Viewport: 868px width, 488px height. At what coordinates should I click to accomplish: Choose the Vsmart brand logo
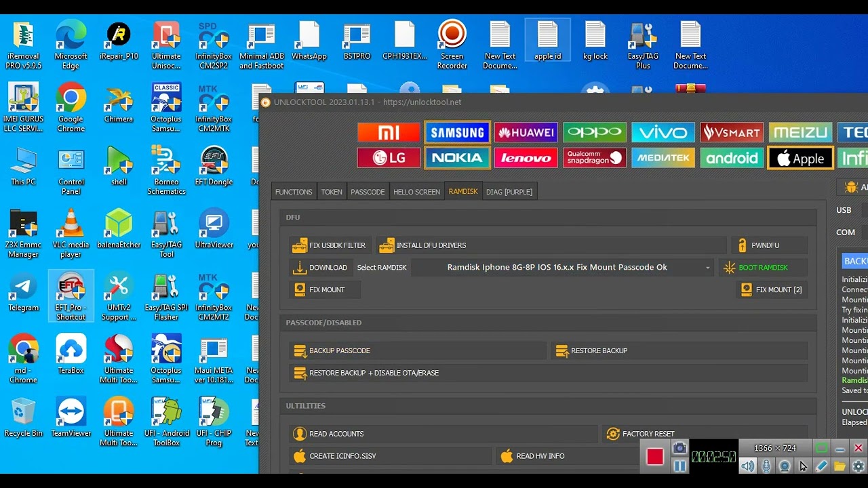pos(732,133)
